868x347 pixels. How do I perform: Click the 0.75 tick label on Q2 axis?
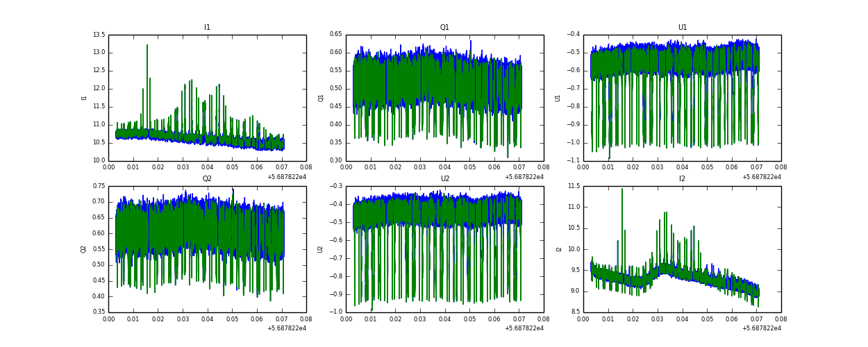tap(99, 186)
